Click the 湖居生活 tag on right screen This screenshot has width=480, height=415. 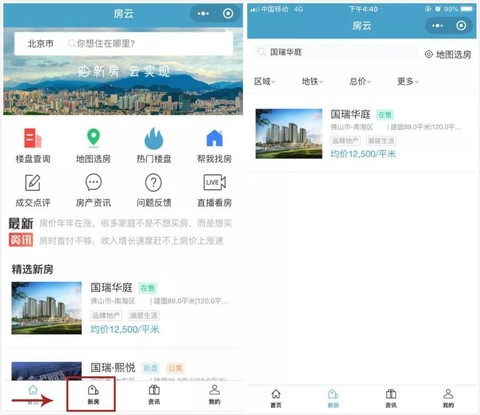pyautogui.click(x=381, y=141)
